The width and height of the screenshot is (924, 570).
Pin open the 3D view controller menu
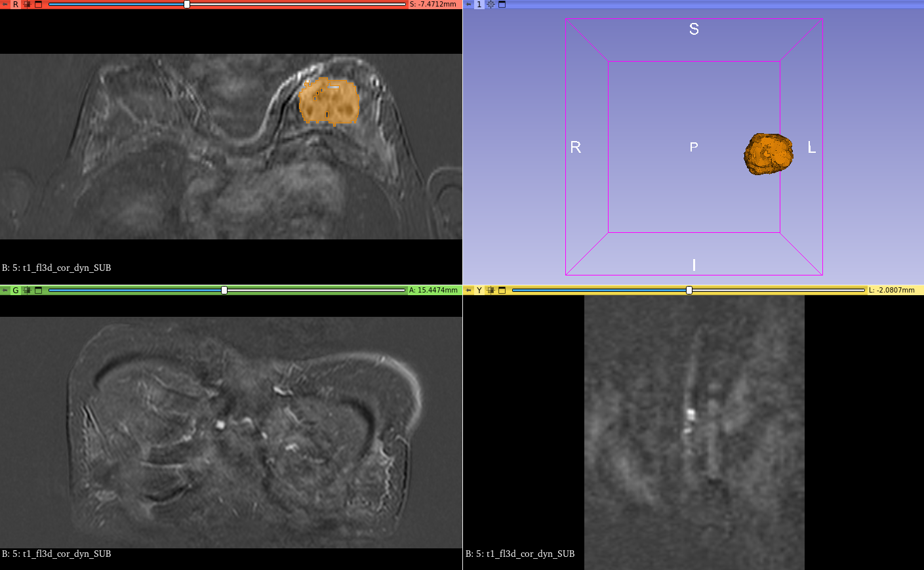[x=468, y=4]
